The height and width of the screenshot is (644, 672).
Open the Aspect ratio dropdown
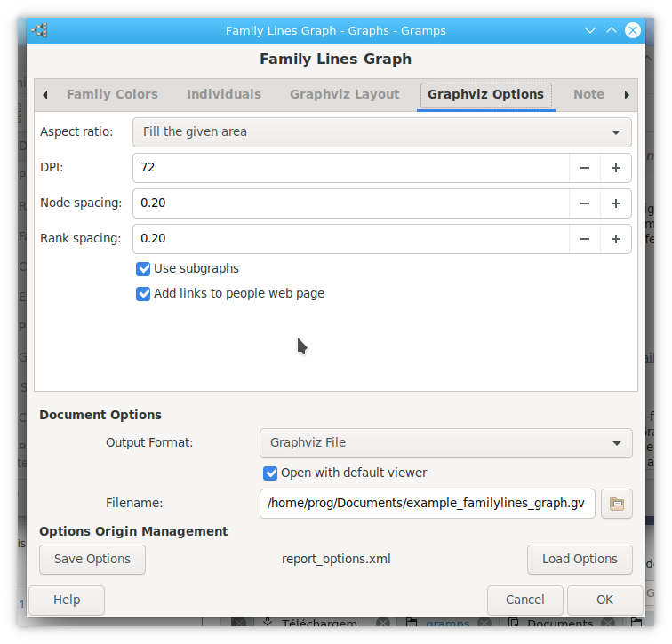[x=382, y=132]
